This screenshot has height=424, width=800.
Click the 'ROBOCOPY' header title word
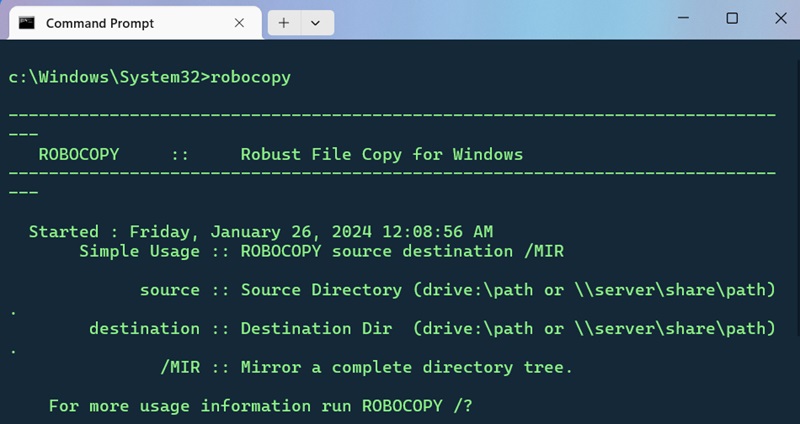pos(79,154)
